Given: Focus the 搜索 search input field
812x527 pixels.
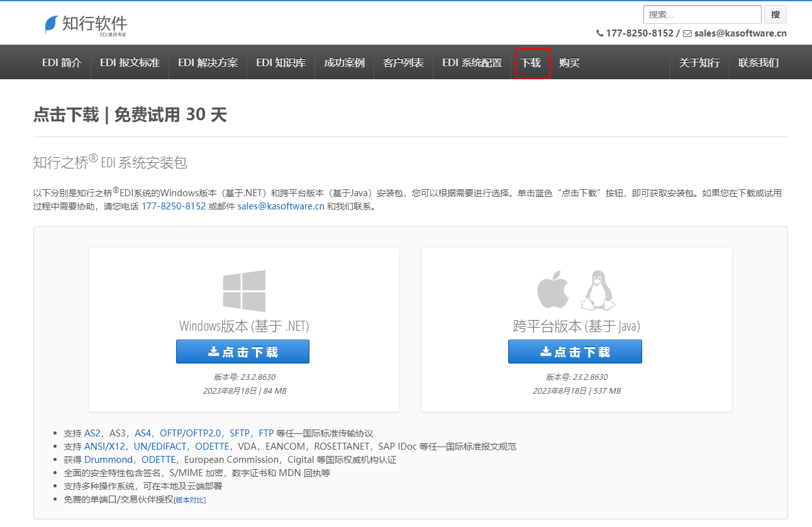Looking at the screenshot, I should point(703,14).
